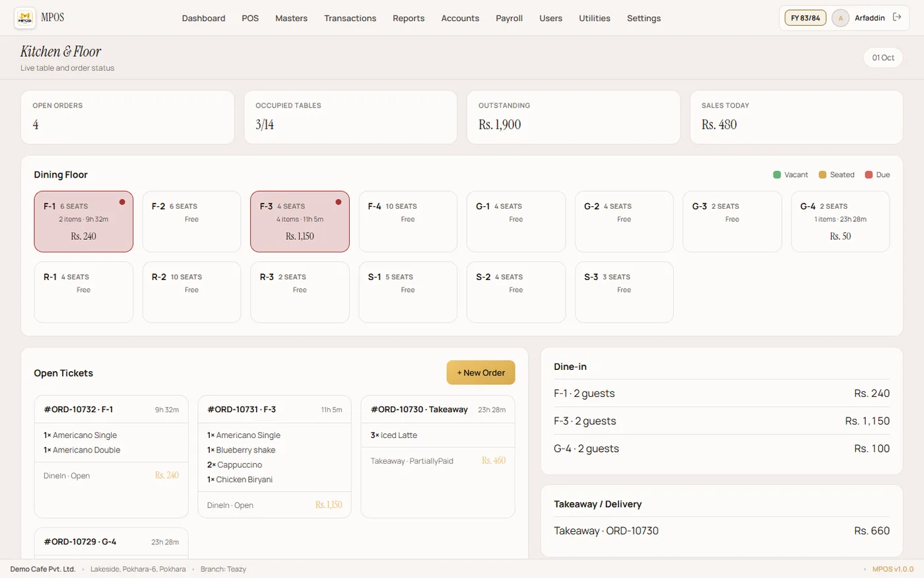This screenshot has width=924, height=578.
Task: Open the Utilities menu
Action: [x=594, y=18]
